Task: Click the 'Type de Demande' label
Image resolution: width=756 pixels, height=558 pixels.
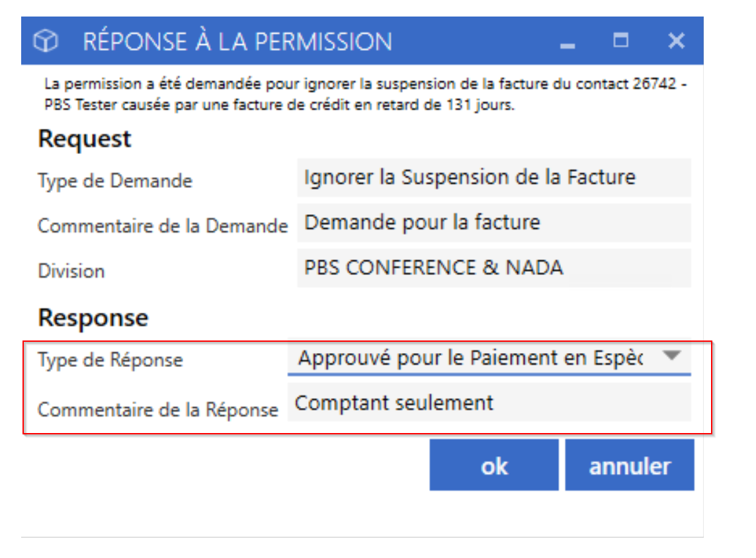Action: (x=114, y=181)
